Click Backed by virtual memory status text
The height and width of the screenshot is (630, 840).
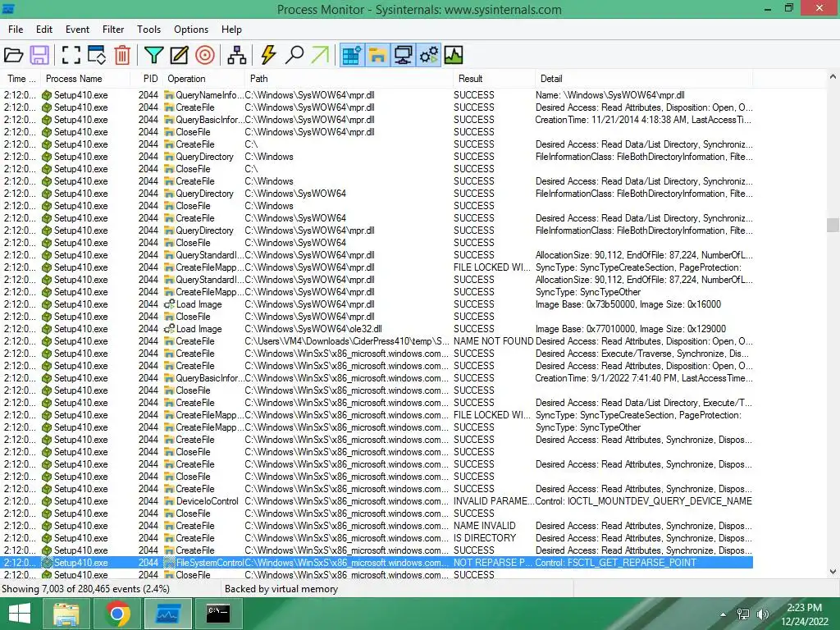point(281,589)
